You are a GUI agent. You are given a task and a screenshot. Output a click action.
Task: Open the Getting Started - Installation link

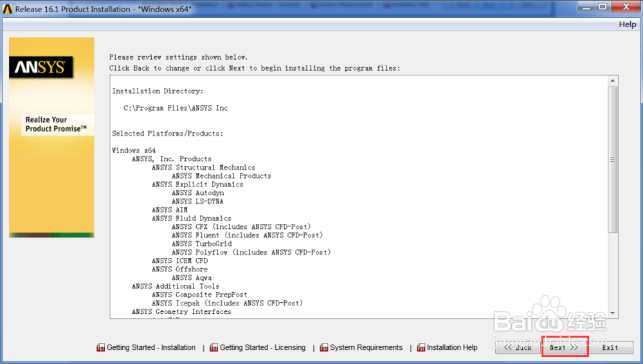151,347
